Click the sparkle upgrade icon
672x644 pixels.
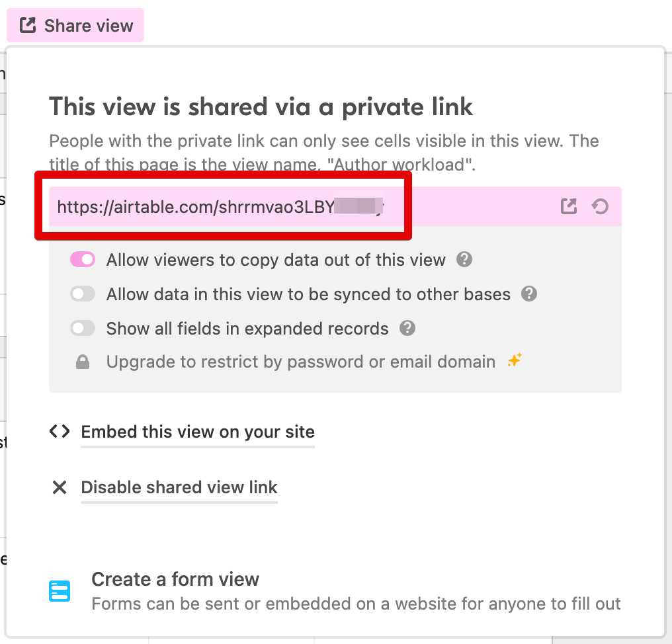click(x=515, y=361)
